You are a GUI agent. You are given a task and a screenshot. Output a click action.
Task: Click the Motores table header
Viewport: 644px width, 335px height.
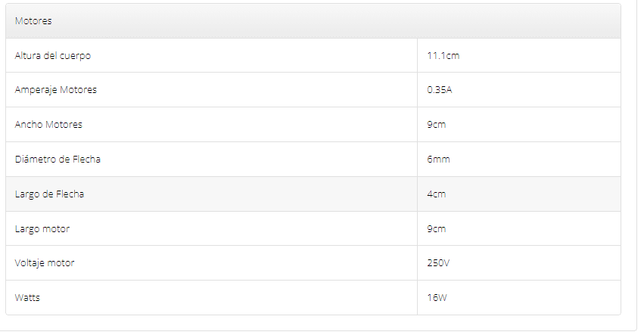tap(33, 21)
